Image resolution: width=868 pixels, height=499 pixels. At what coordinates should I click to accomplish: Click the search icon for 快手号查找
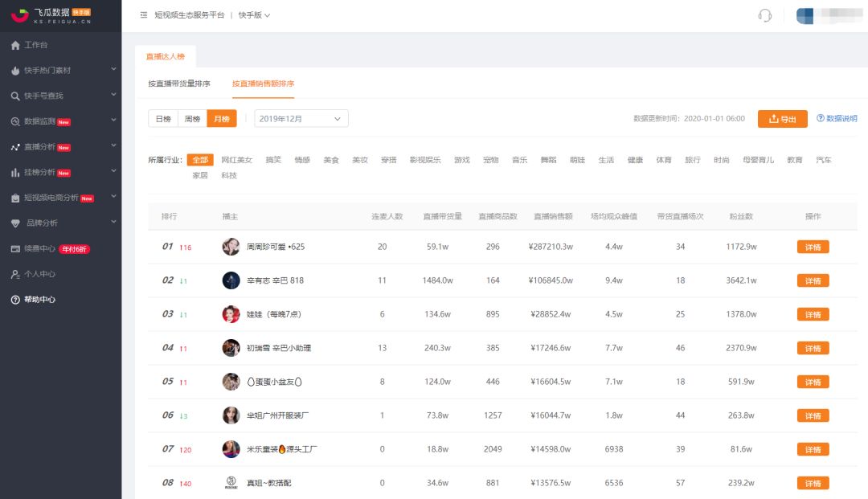[x=15, y=96]
